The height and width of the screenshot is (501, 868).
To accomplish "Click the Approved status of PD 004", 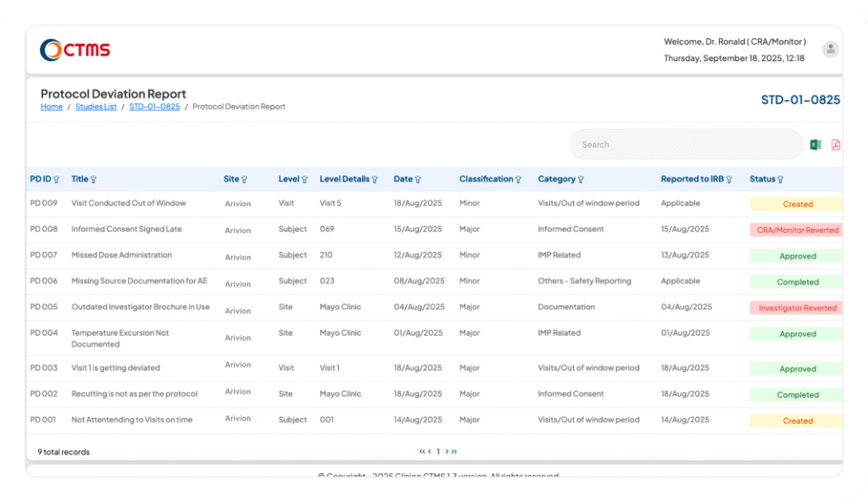I will click(797, 334).
